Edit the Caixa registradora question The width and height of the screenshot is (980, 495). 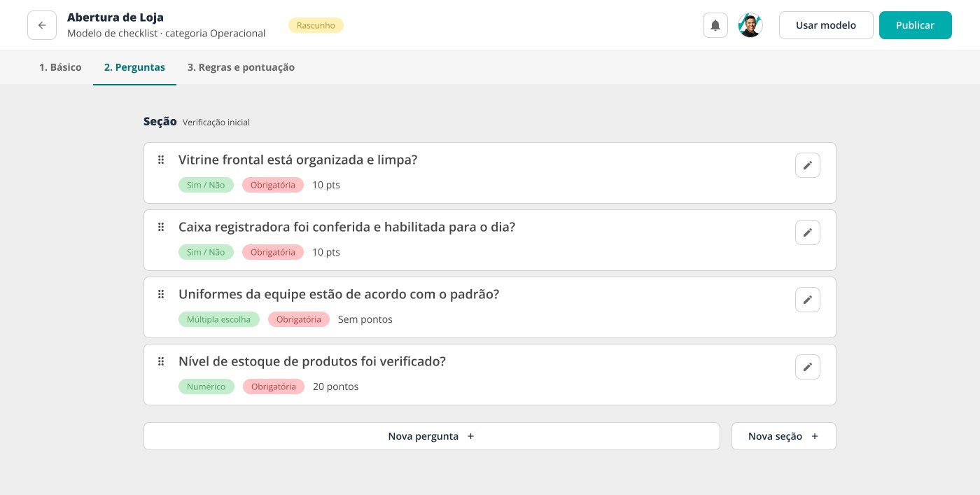click(808, 232)
